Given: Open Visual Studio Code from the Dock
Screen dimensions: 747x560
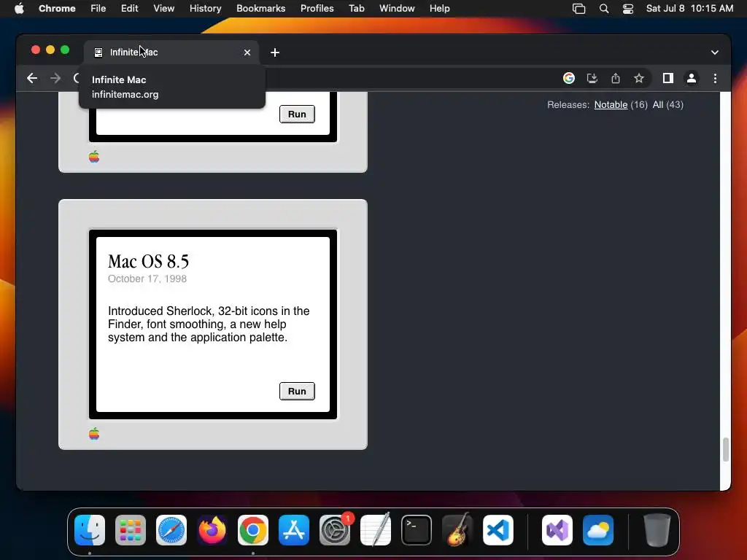Looking at the screenshot, I should click(498, 530).
